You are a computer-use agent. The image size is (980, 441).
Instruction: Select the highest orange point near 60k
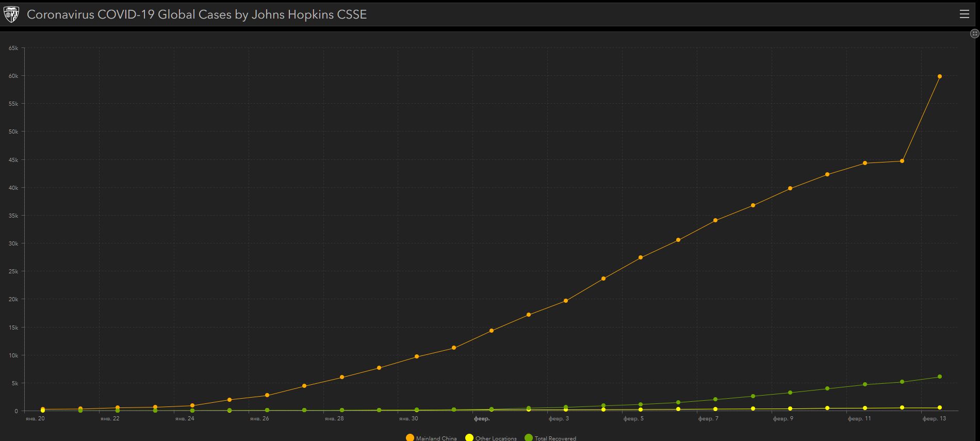point(939,76)
